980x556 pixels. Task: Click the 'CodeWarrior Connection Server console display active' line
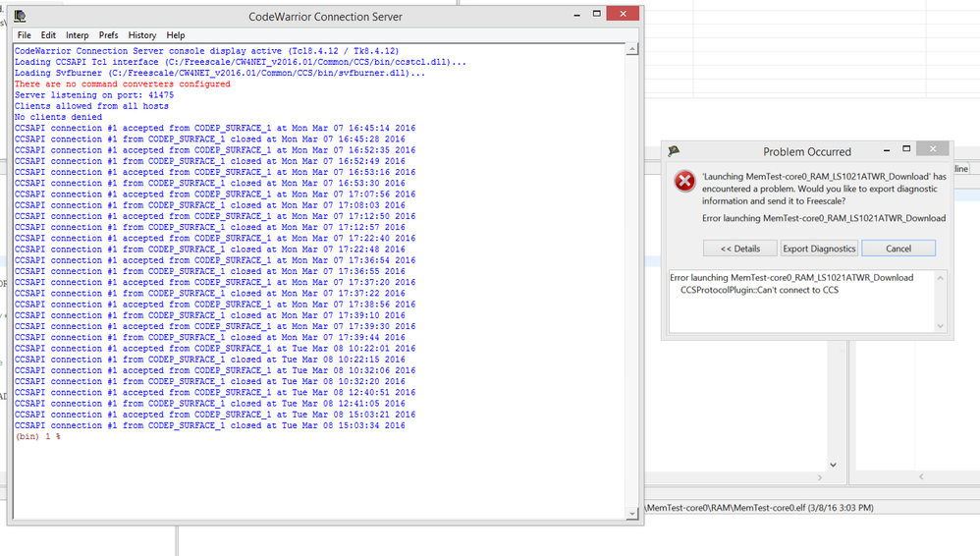click(x=207, y=51)
